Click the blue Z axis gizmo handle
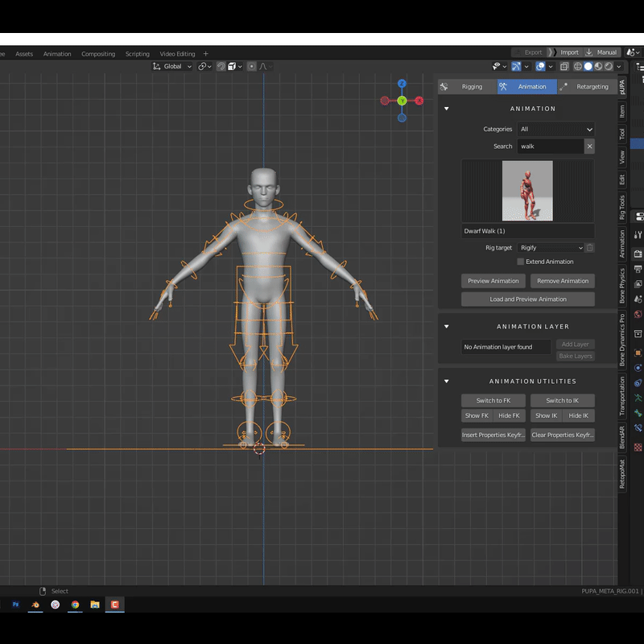 [x=402, y=84]
